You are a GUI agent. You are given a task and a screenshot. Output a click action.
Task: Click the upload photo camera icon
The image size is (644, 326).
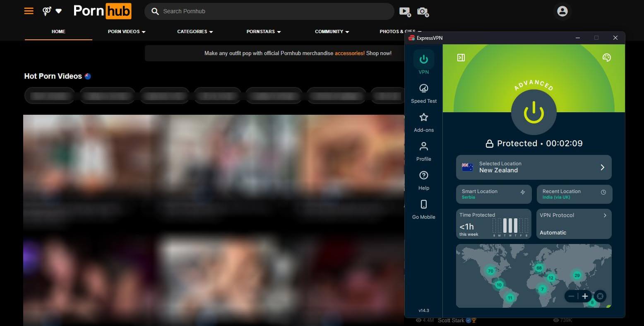[423, 12]
